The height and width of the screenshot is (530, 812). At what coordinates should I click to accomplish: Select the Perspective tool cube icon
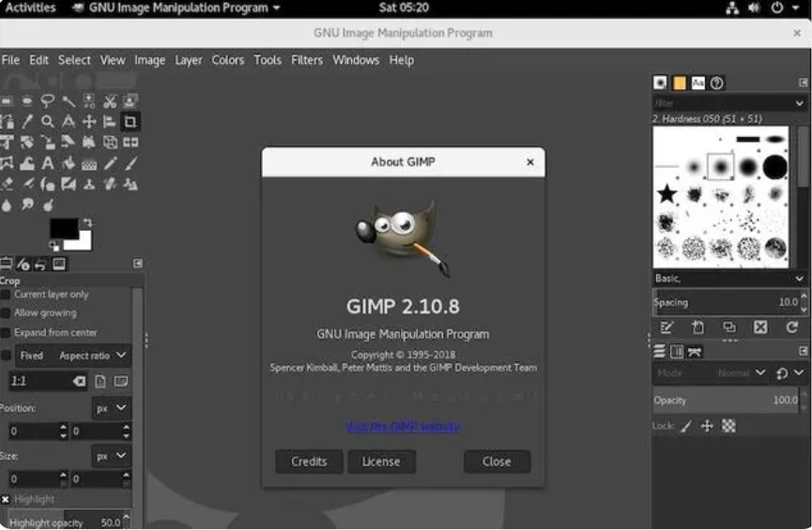110,143
